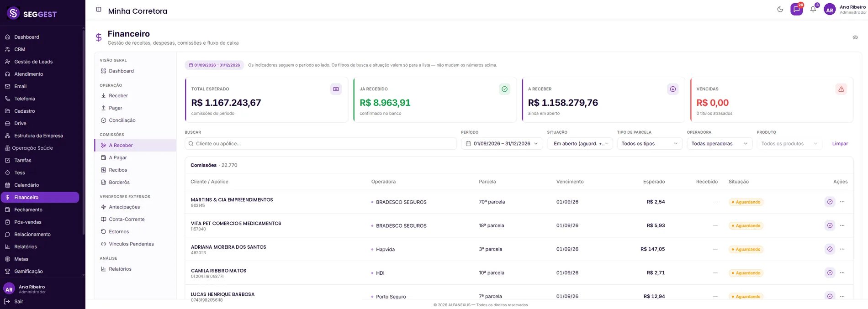
Task: Click ADRIANA MOREIRA DOS SANTOS client name
Action: point(228,247)
